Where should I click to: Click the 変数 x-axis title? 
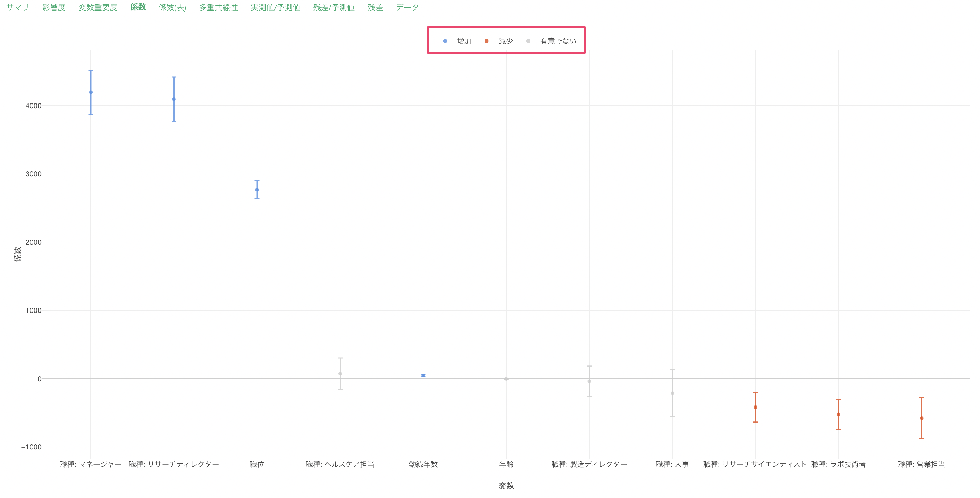(506, 486)
